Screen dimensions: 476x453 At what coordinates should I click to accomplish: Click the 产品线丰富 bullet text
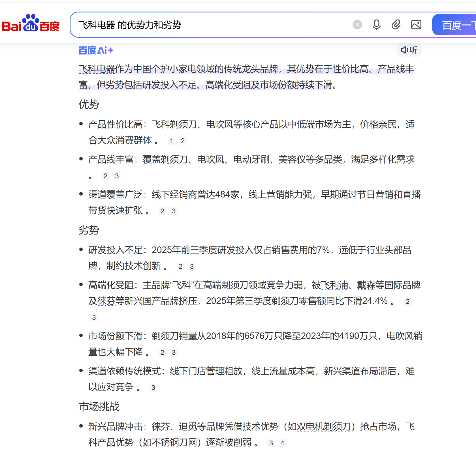point(251,167)
